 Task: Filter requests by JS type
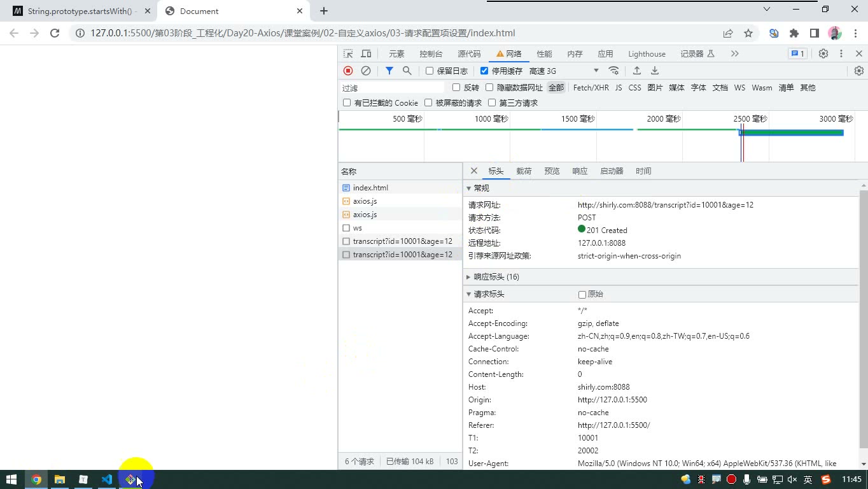[x=619, y=87]
